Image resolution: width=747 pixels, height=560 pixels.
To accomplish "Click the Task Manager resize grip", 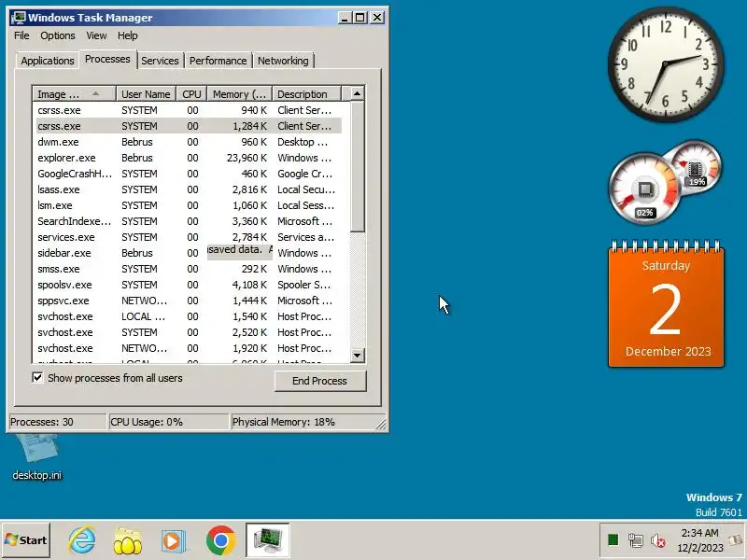I will pos(382,424).
